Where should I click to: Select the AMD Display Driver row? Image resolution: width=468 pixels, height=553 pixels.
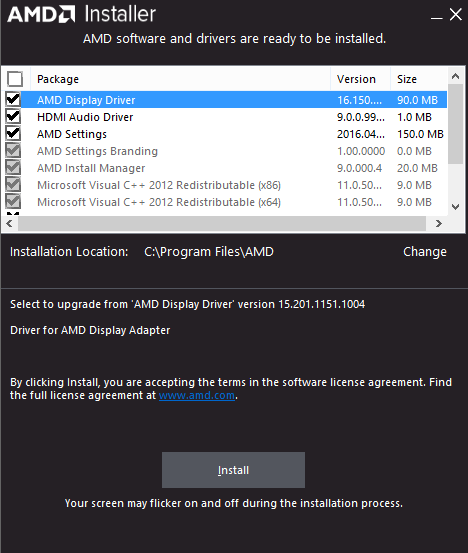[x=234, y=100]
